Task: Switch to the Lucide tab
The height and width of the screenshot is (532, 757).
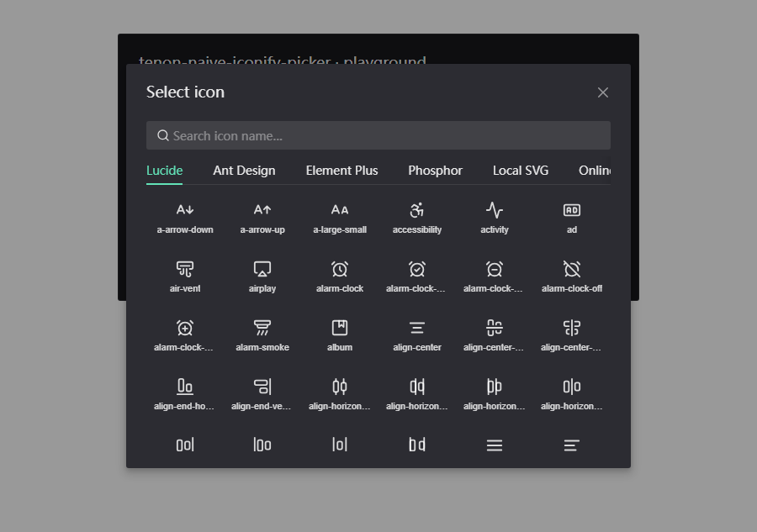Action: 165,171
